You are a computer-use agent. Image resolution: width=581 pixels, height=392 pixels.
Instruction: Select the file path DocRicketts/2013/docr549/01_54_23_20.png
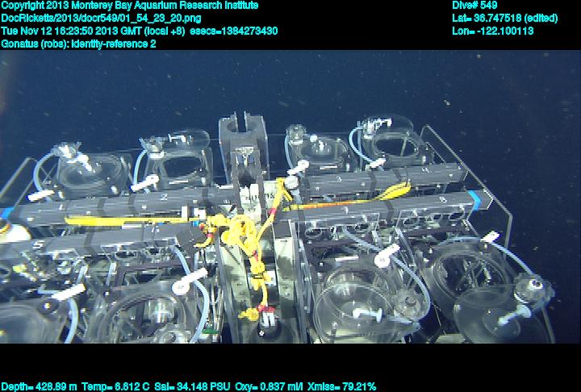[x=101, y=19]
